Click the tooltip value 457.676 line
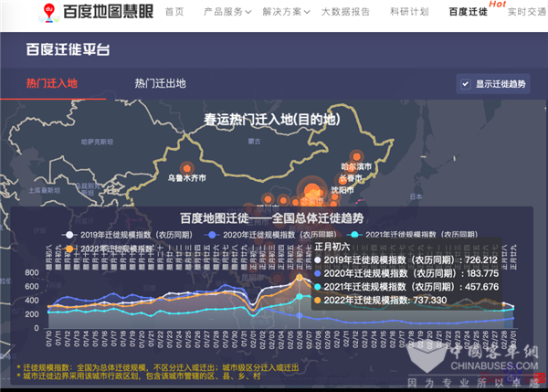The image size is (548, 392). point(406,287)
